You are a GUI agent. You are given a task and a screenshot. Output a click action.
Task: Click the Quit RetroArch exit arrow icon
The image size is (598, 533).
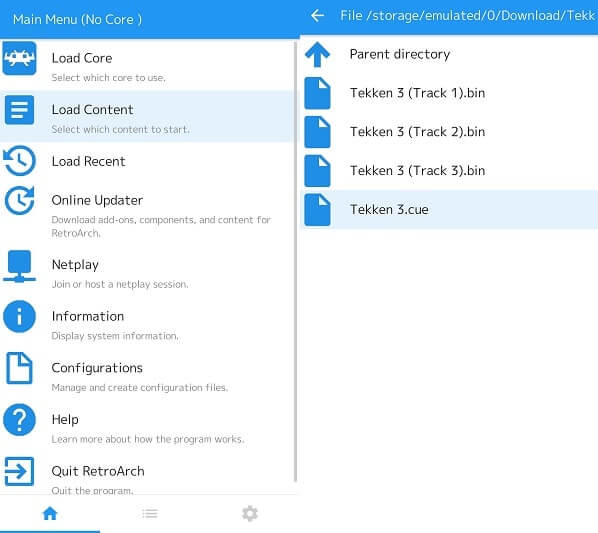click(19, 471)
